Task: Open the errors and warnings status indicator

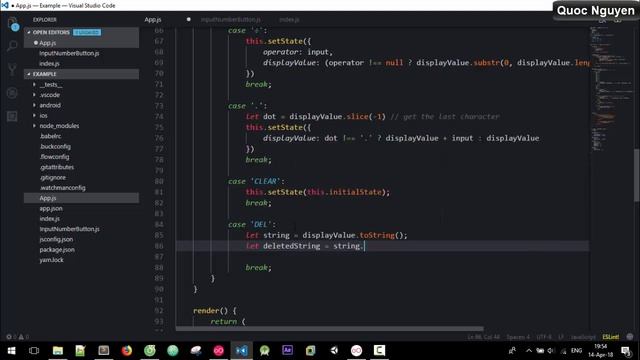Action: point(19,337)
